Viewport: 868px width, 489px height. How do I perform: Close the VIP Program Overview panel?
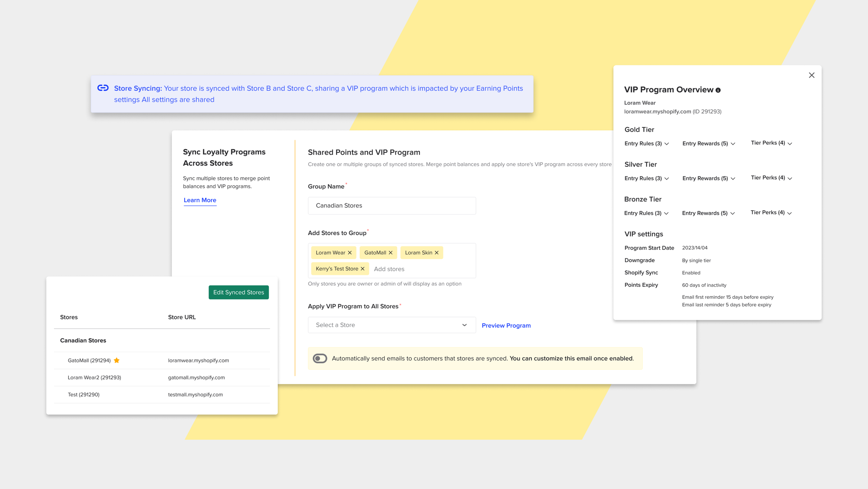coord(811,75)
